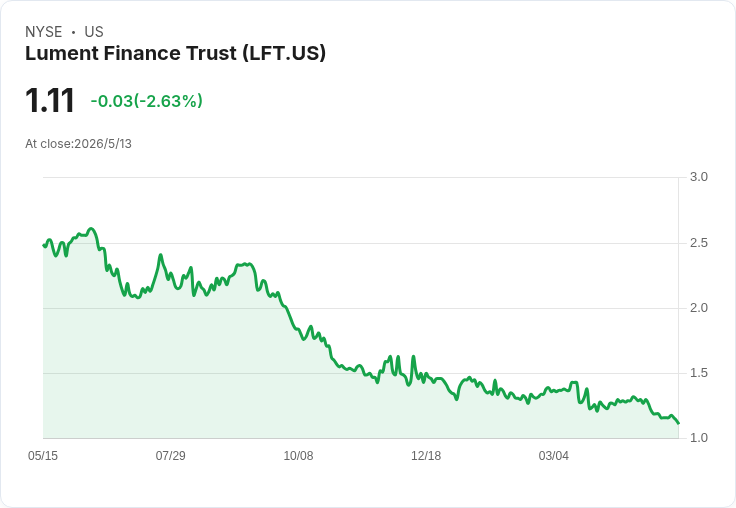Image resolution: width=736 pixels, height=508 pixels.
Task: Click the 2.0 price axis label
Action: pos(698,308)
